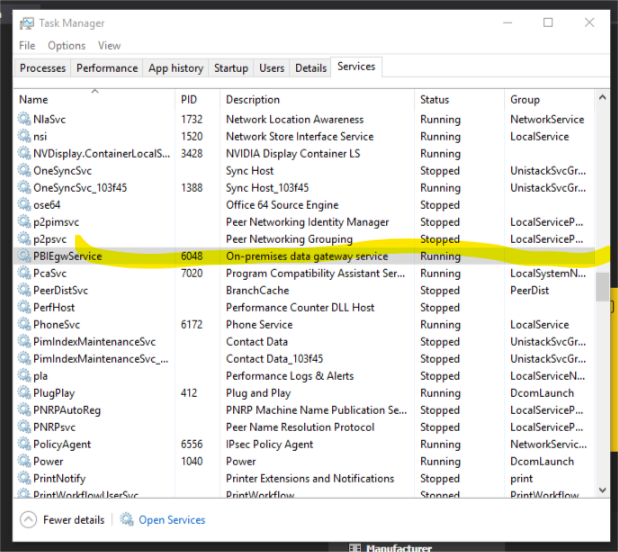
Task: Click scrollbar down arrow in services list
Action: tap(602, 490)
